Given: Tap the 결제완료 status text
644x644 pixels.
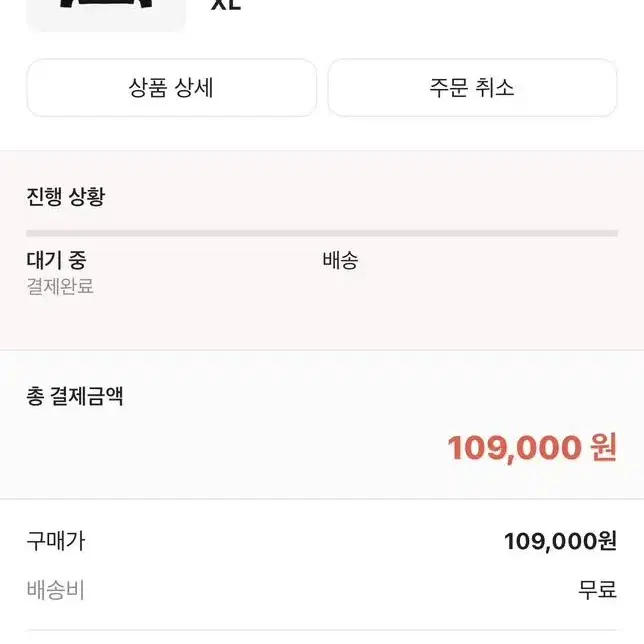Looking at the screenshot, I should coord(60,286).
